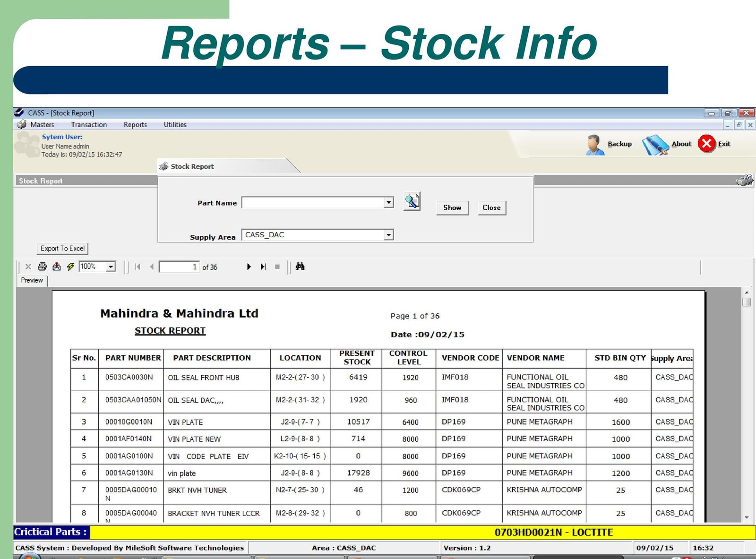Viewport: 756px width, 559px height.
Task: Click vendor name KRISHNA AUTOCOMP in row 7
Action: click(544, 490)
